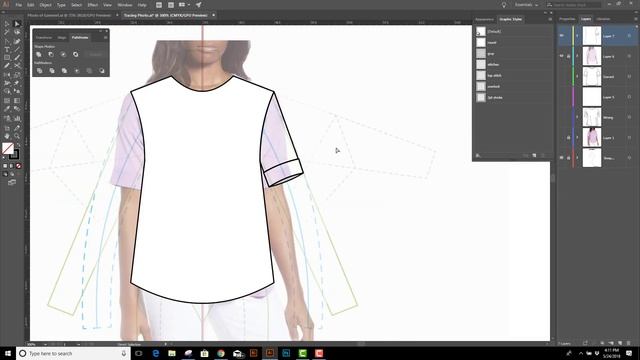
Task: Select the Pen tool
Action: [x=7, y=41]
